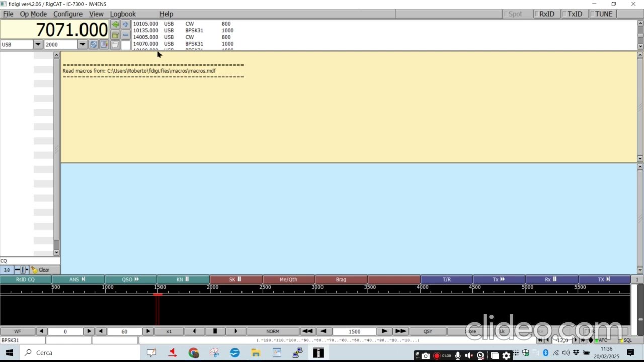Click the blue refresh arrows icon
The image size is (644, 362).
click(x=93, y=45)
